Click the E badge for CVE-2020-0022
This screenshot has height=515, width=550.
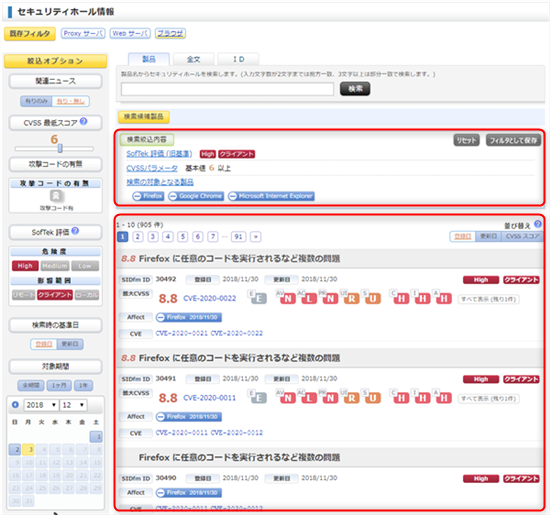tap(257, 297)
